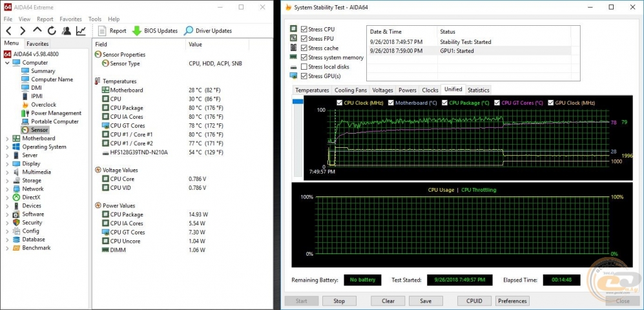This screenshot has width=644, height=310.
Task: Click the Value column header
Action: point(196,44)
